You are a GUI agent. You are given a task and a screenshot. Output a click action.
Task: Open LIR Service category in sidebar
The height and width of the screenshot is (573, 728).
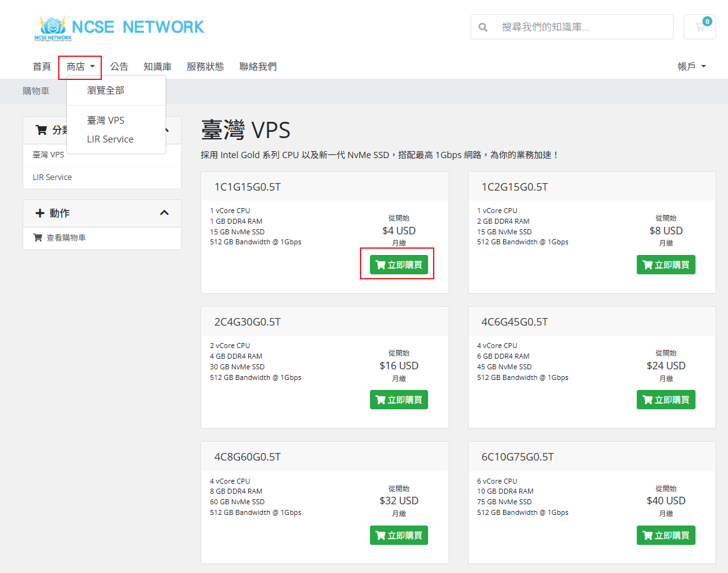(102, 177)
